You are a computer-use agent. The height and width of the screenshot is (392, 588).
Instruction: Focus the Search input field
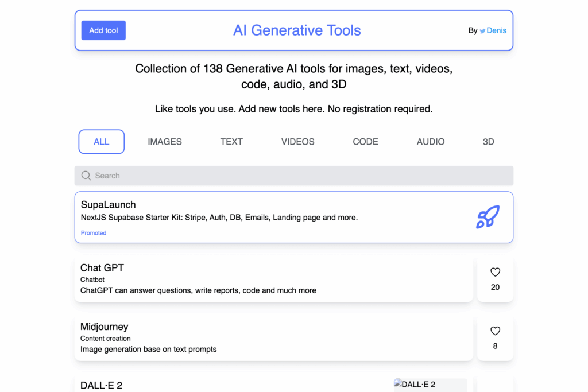[x=299, y=176]
